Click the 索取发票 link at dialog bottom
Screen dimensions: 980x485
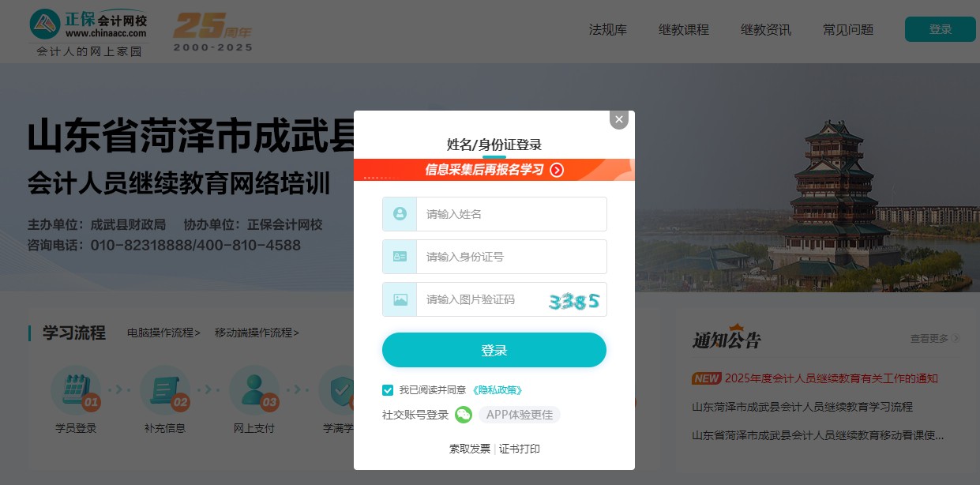[x=470, y=448]
